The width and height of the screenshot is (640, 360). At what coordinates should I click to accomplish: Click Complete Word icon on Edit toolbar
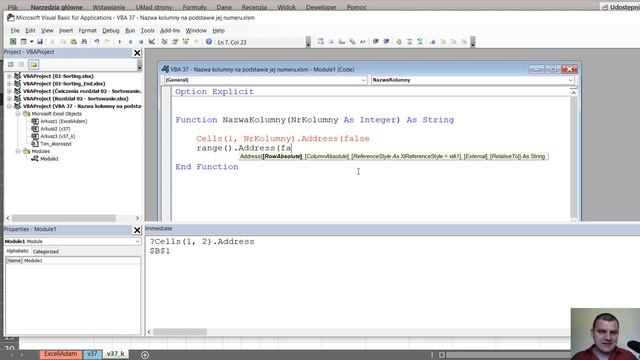362,42
